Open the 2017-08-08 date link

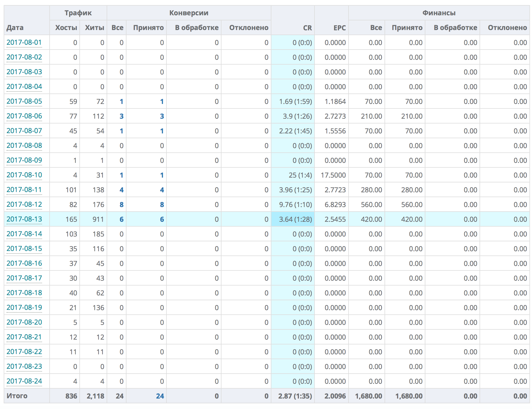[x=24, y=146]
